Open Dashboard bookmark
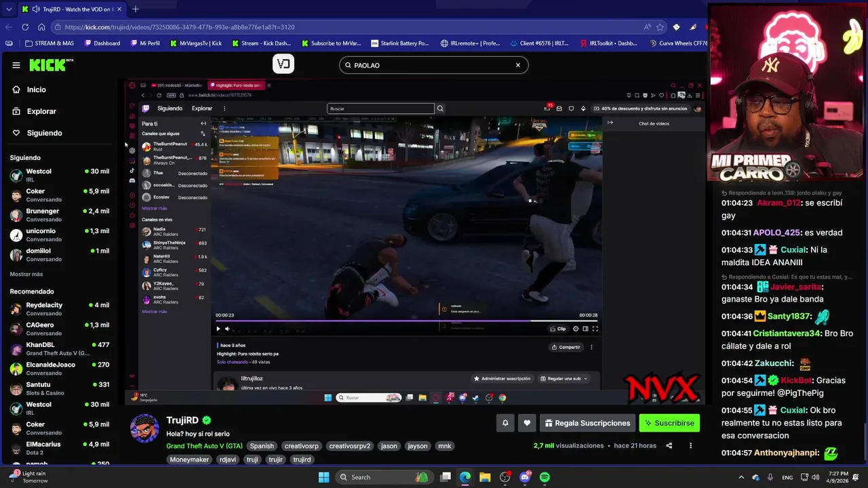 tap(102, 43)
